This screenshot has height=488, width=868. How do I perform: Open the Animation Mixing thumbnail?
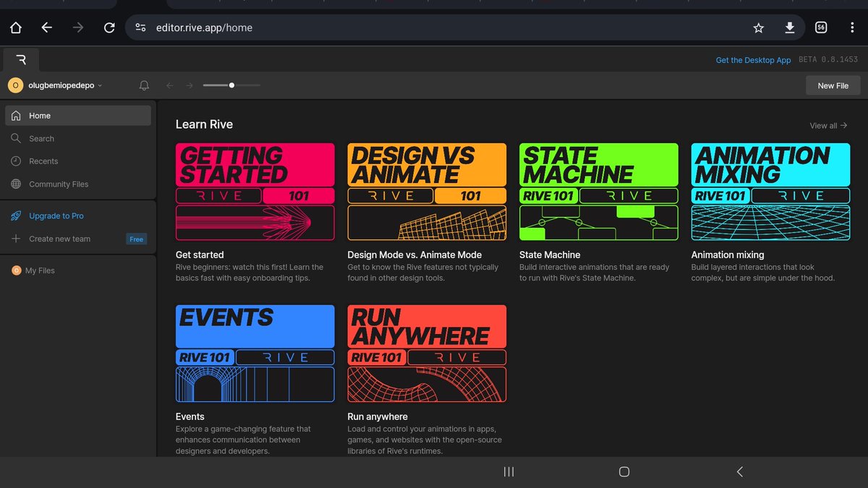771,192
